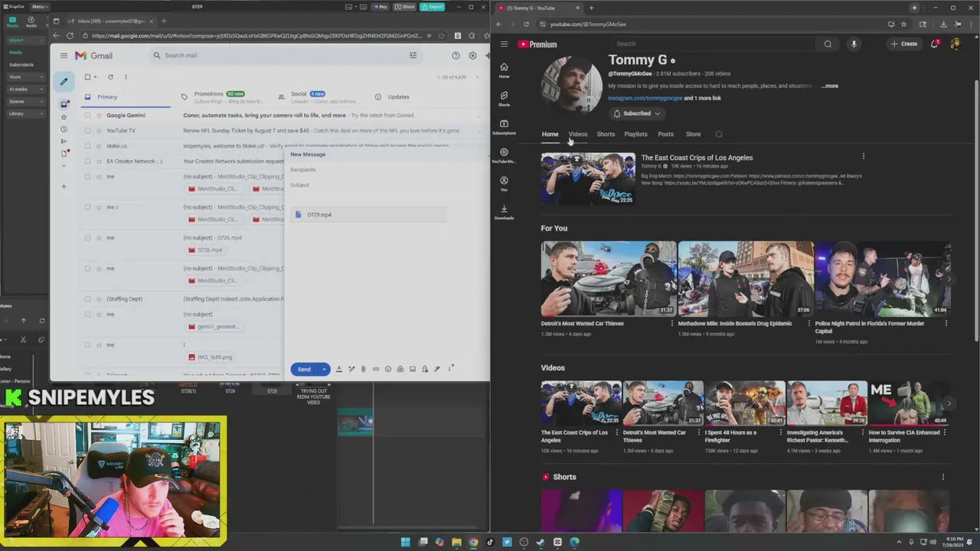Click search icon in channel tab bar
The image size is (980, 551).
[x=718, y=134]
